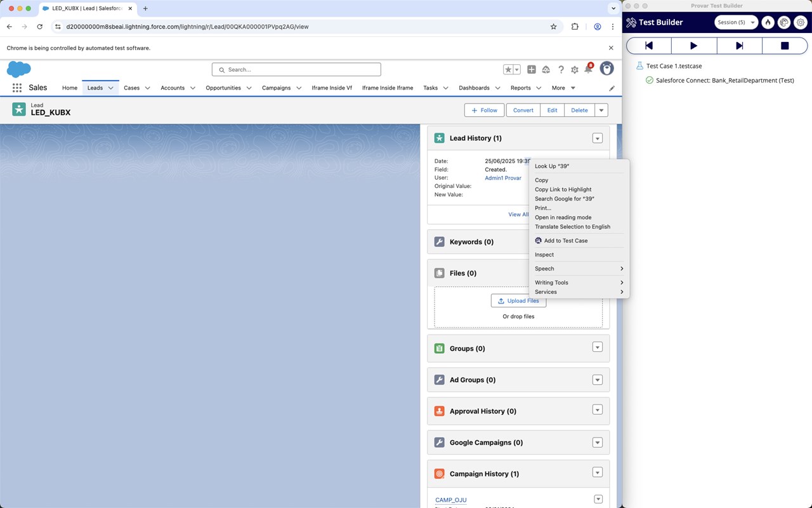Open the Salesforce Setup gear
Screen dimensions: 812x508
coord(575,70)
